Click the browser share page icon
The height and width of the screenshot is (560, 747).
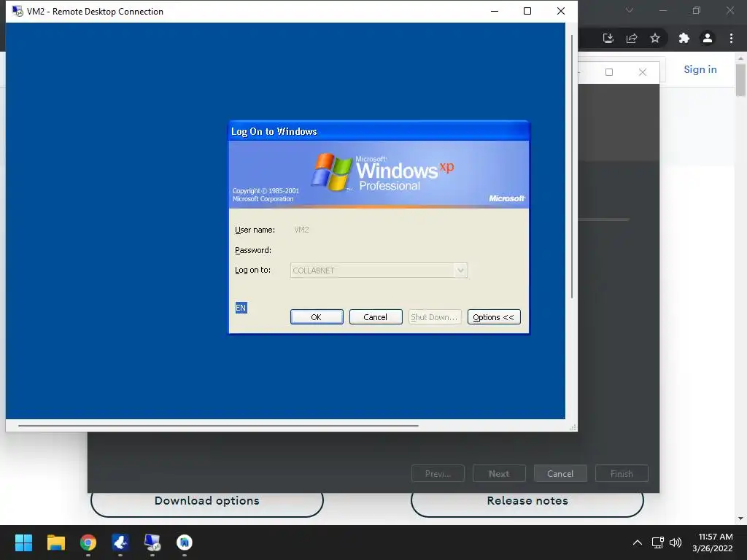tap(632, 38)
